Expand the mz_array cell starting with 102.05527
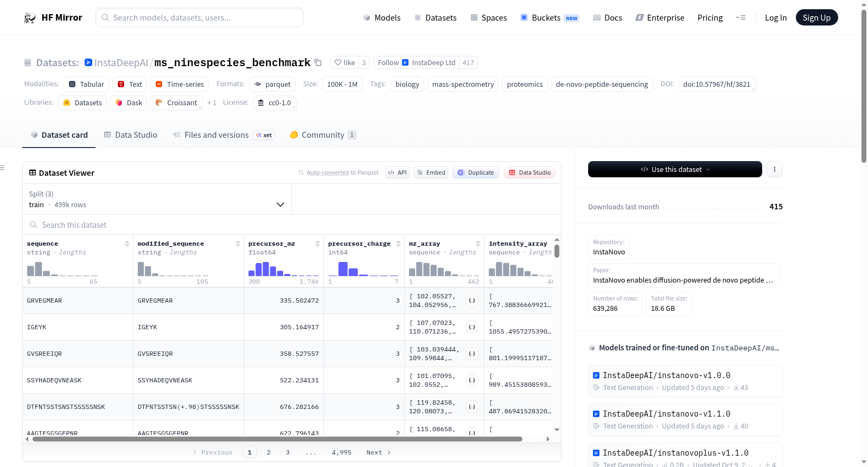 click(472, 300)
